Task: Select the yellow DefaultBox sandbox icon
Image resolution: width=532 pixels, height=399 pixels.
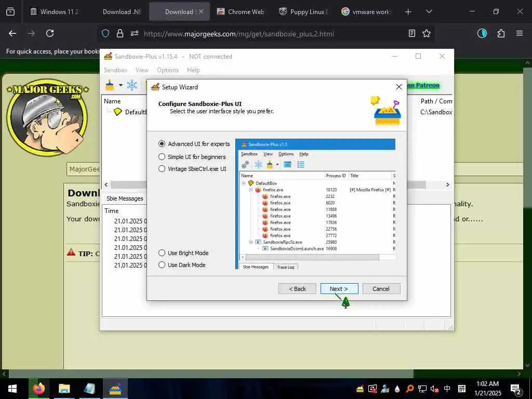Action: [118, 112]
